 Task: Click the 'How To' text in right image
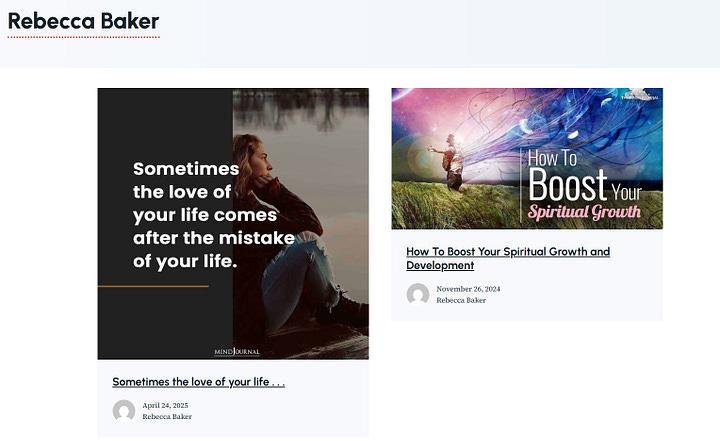(x=552, y=158)
